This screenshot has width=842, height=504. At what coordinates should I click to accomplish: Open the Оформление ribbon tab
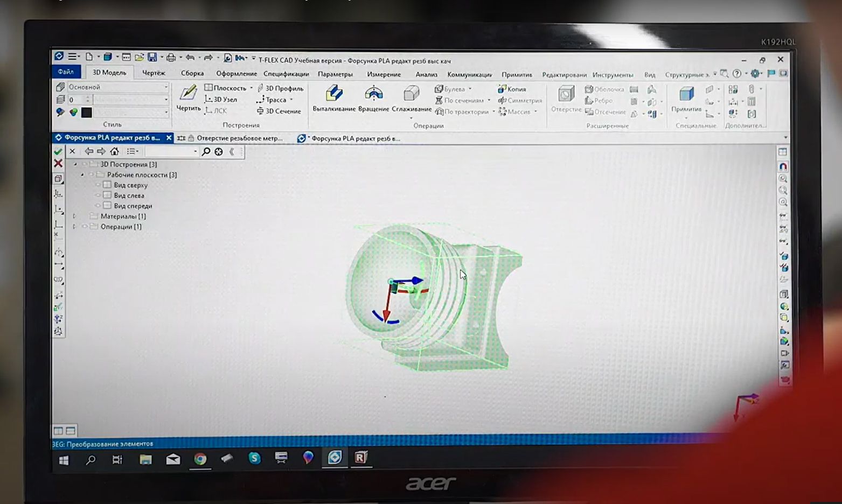(x=236, y=74)
